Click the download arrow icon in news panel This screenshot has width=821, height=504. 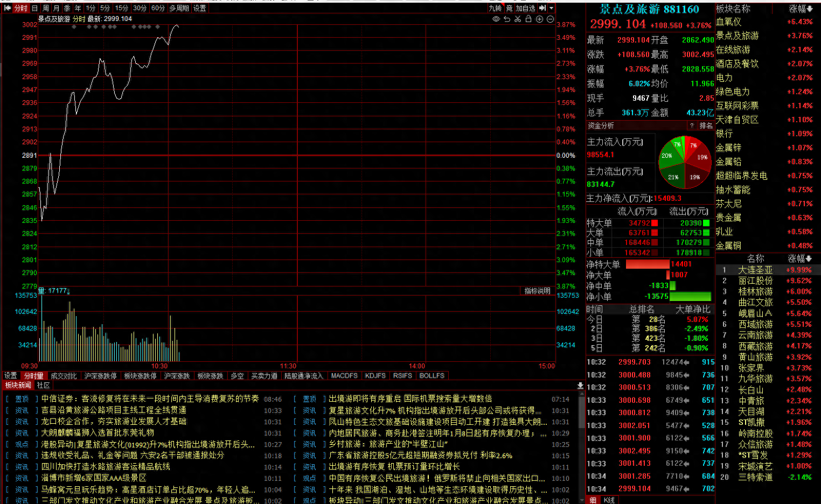pyautogui.click(x=580, y=386)
